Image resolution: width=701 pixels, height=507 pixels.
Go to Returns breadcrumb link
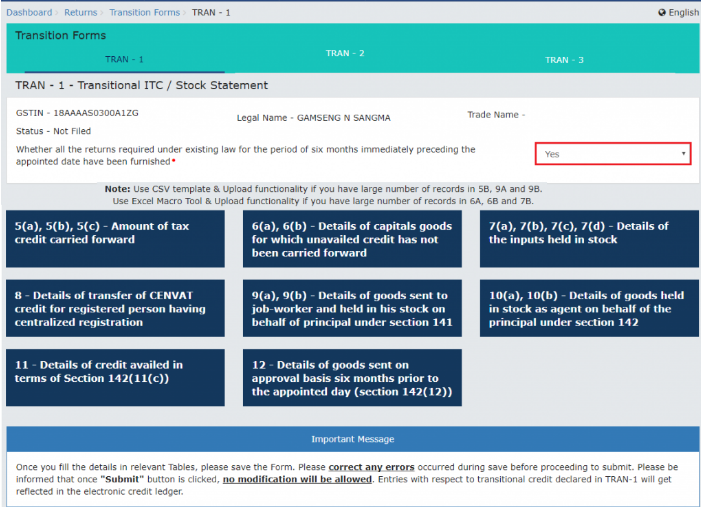point(81,13)
